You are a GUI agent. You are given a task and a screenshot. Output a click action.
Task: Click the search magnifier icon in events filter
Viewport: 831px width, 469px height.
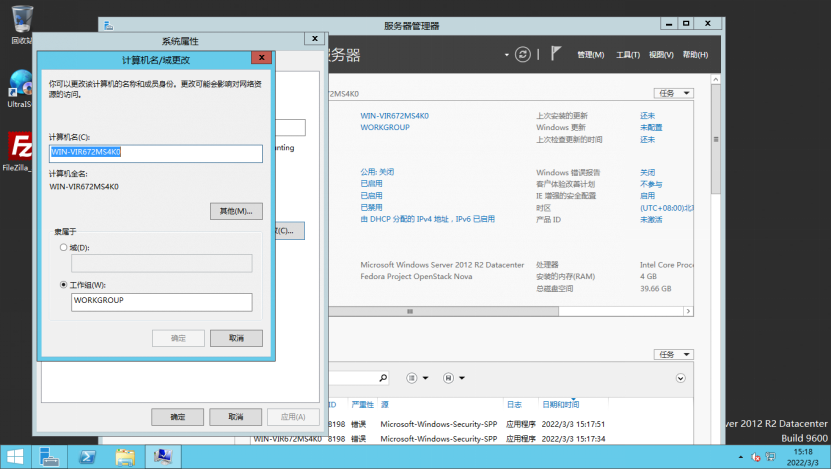383,378
